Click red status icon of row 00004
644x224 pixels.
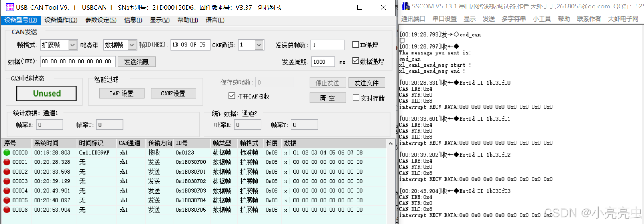tap(6, 191)
